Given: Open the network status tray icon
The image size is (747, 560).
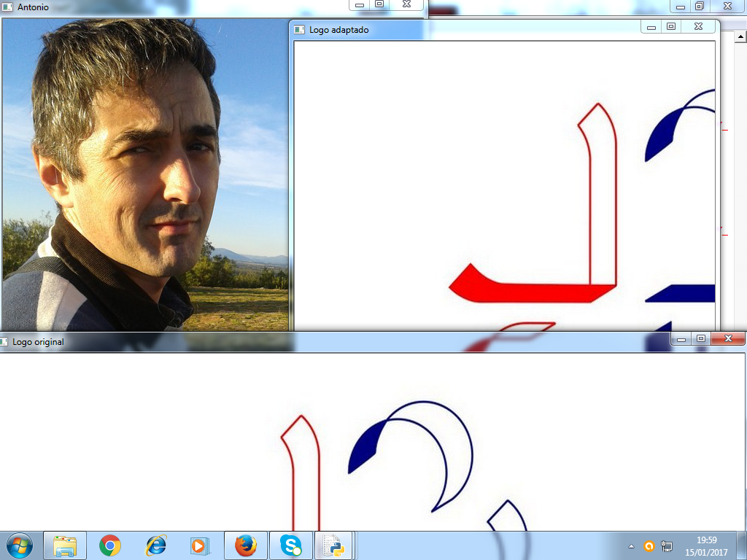Looking at the screenshot, I should [x=667, y=546].
